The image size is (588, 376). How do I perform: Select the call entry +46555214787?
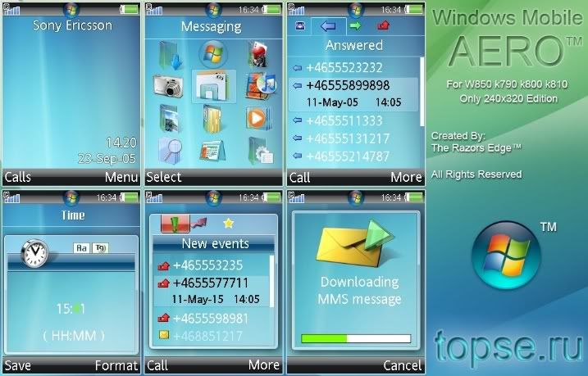click(x=353, y=156)
